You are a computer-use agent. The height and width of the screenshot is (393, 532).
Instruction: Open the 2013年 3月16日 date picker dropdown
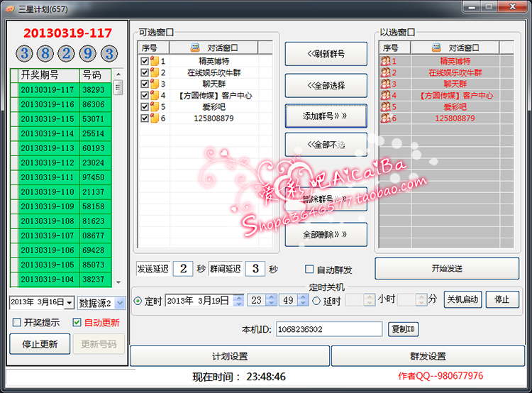(70, 303)
